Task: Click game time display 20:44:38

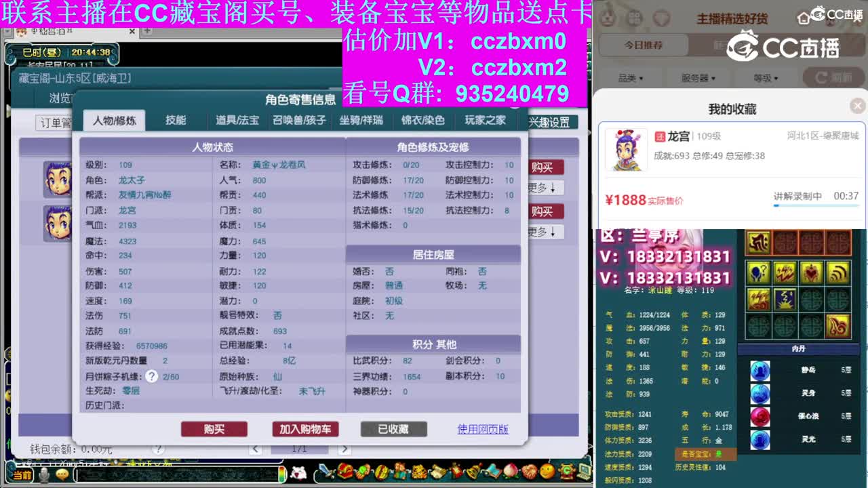Action: pos(91,52)
